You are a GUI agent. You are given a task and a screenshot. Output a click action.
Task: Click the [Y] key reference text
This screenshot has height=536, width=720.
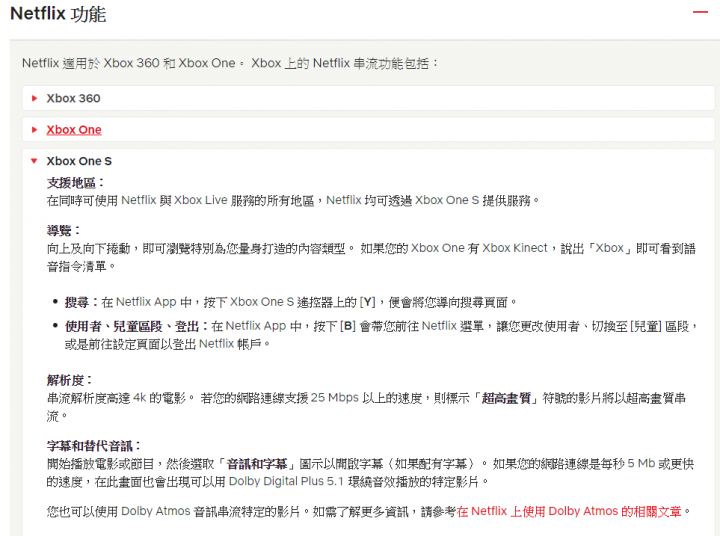click(x=367, y=302)
